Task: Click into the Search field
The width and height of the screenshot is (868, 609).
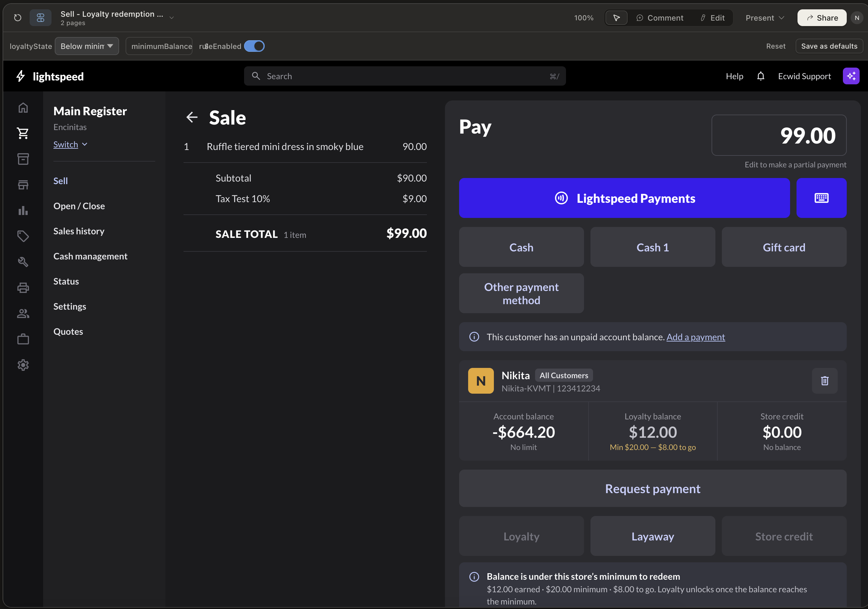Action: [x=404, y=76]
